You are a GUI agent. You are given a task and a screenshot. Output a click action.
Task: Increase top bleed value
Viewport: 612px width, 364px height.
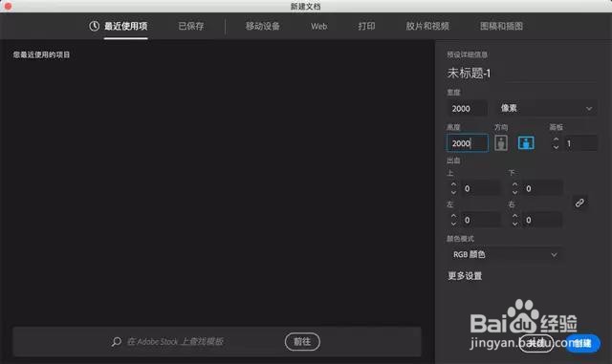click(453, 184)
